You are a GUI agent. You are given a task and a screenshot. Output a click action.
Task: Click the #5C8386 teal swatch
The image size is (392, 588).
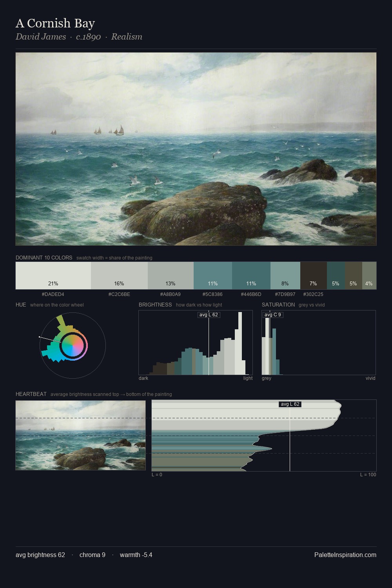click(213, 276)
